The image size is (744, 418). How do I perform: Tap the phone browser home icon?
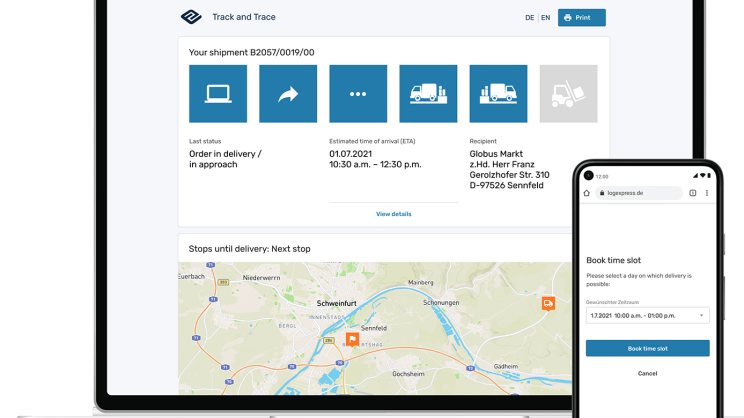click(587, 192)
